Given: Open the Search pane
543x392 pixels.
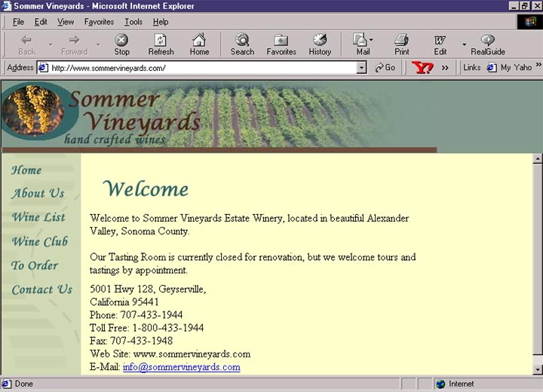Looking at the screenshot, I should [x=242, y=44].
